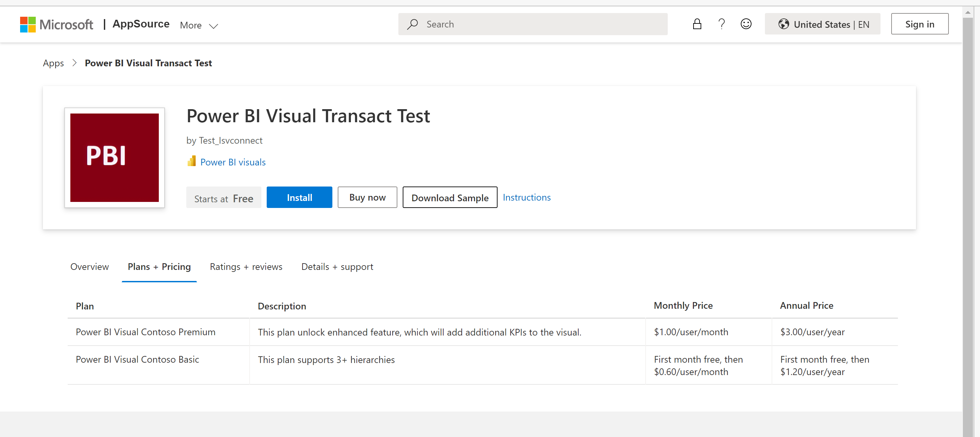Click the globe icon next to United States
This screenshot has height=437, width=980.
pos(784,24)
